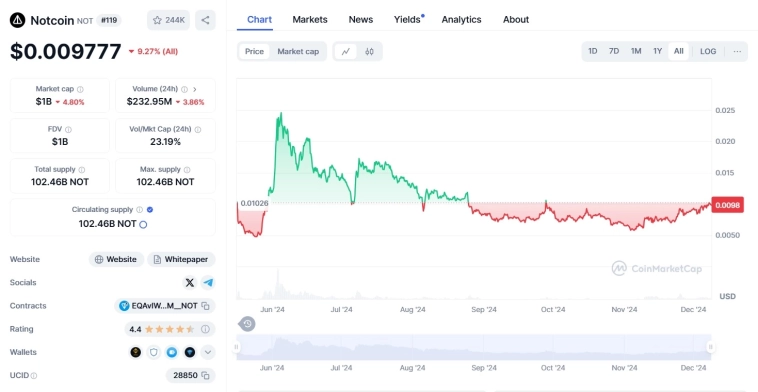
Task: Click the EQAvlW...M__NOT contract button
Action: 165,306
